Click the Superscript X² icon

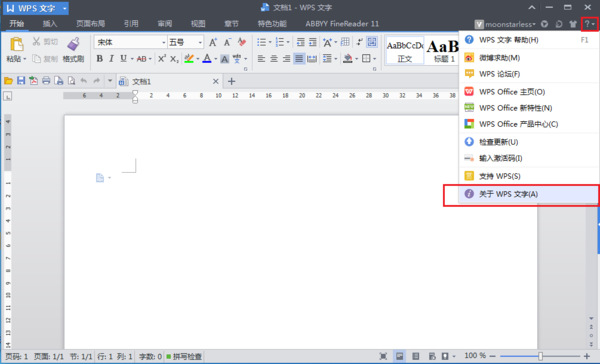click(x=162, y=59)
